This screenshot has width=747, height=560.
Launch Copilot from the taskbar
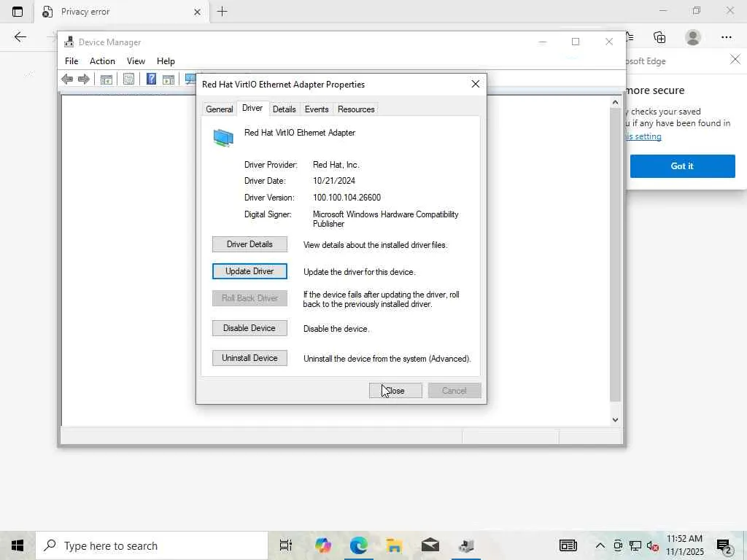323,545
